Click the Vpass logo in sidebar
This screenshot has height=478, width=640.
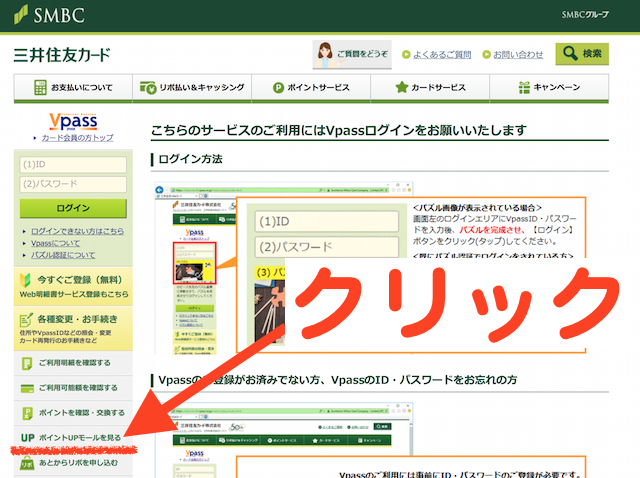click(73, 121)
